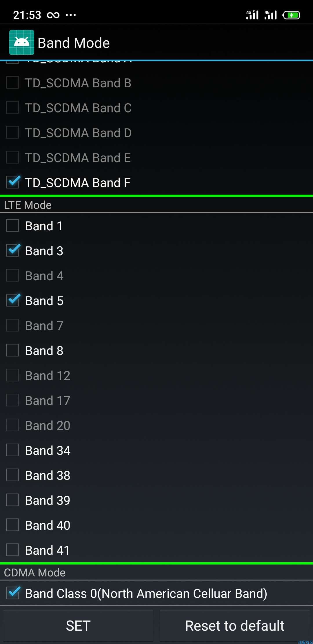Viewport: 313px width, 644px height.
Task: Click the SET button
Action: (78, 625)
